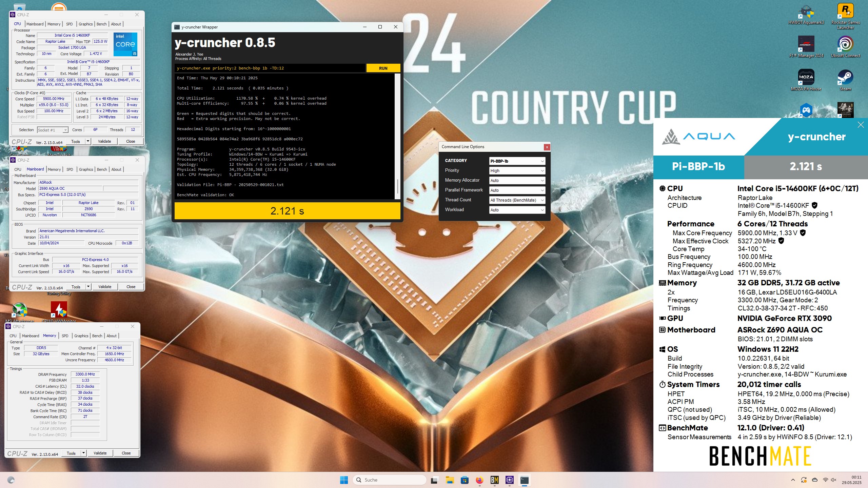Viewport: 868px width, 488px height.
Task: Click Model field Z690 AQUA OC
Action: (70, 188)
